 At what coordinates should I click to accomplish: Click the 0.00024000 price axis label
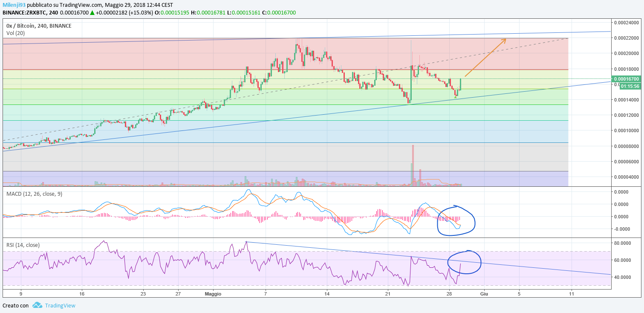(626, 23)
